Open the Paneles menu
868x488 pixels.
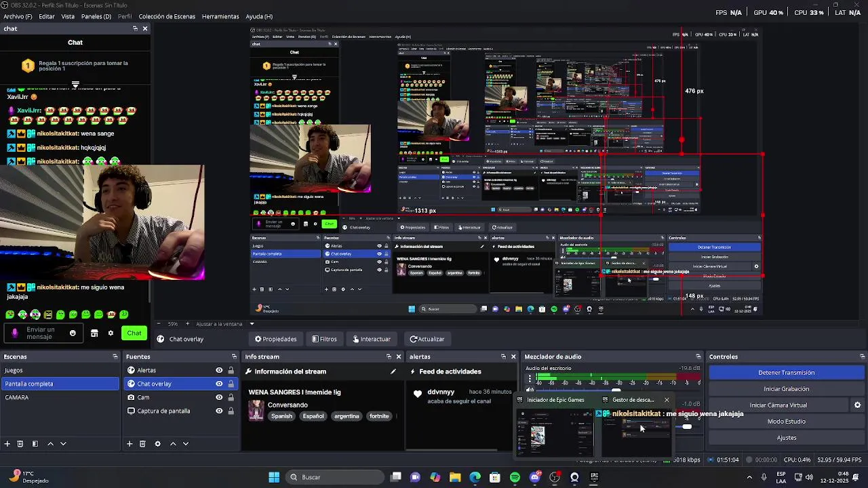96,16
